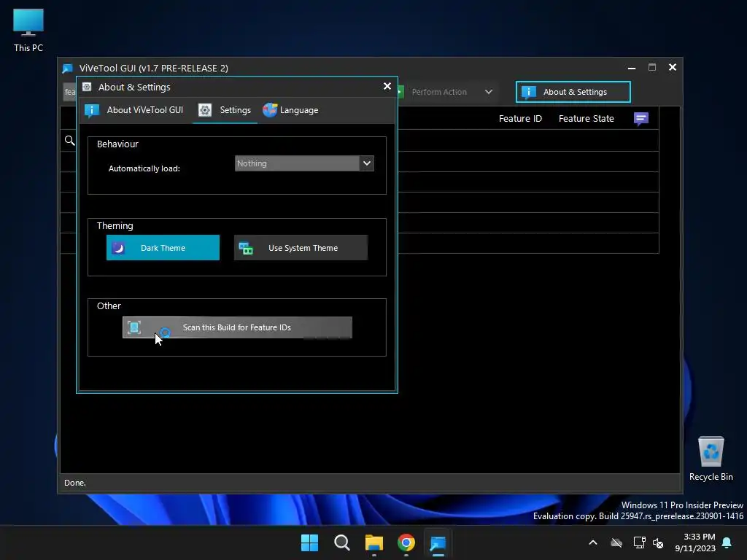747x560 pixels.
Task: Open the clock showing 3:33 PM
Action: coord(695,542)
